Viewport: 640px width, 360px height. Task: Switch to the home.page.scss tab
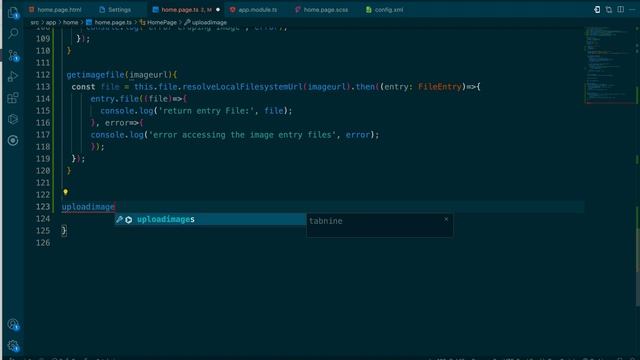click(322, 9)
